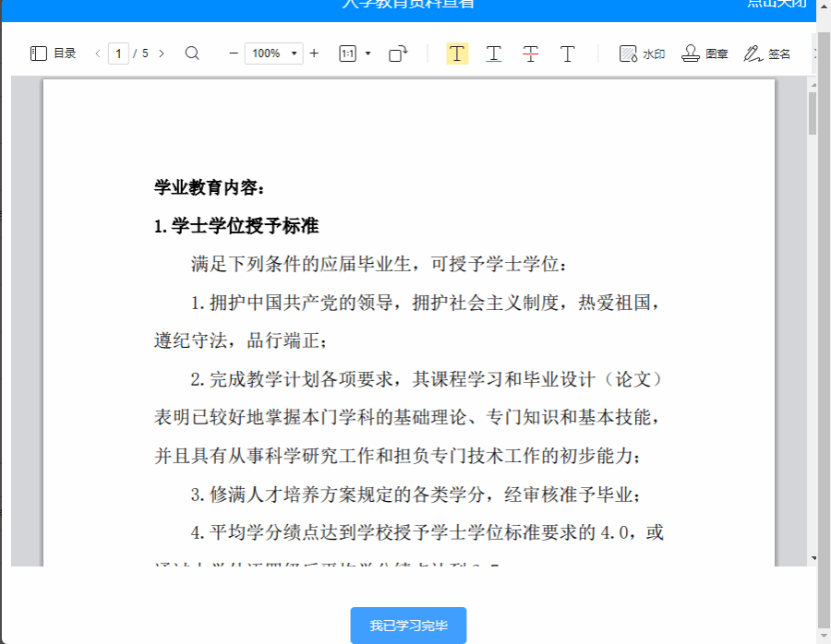Open the 目录 table of contents panel
Viewport: 831px width, 644px height.
click(x=53, y=54)
